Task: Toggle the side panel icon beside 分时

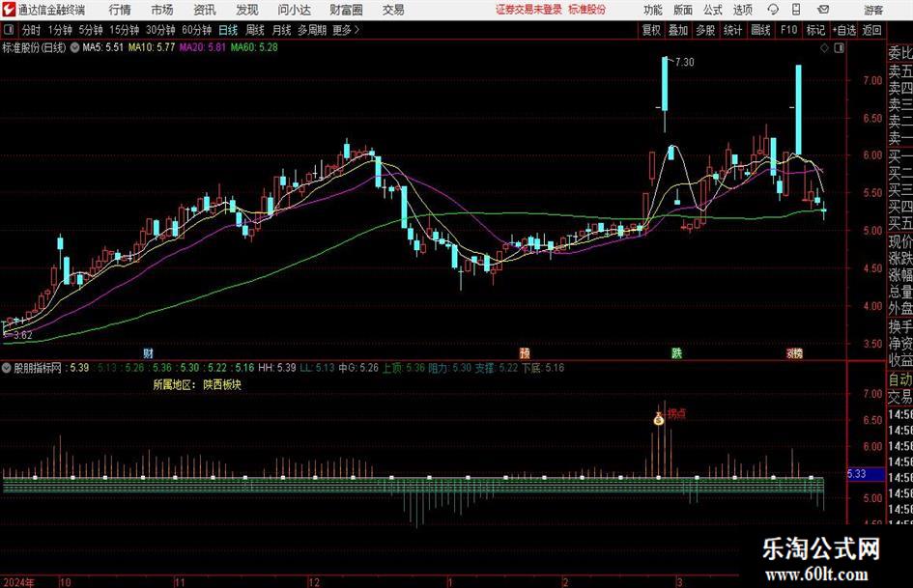Action: click(9, 30)
